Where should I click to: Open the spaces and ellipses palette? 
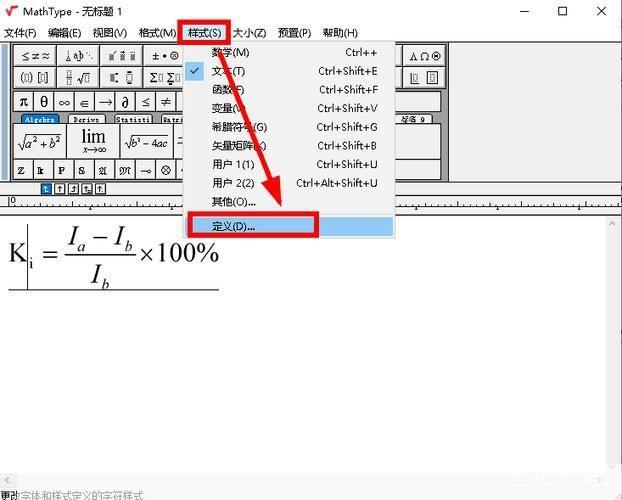pos(78,56)
